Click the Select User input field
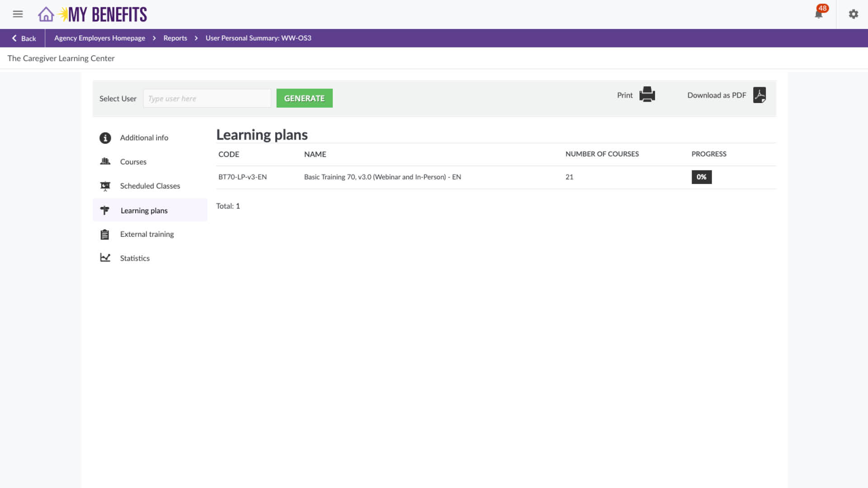The image size is (868, 488). [207, 98]
